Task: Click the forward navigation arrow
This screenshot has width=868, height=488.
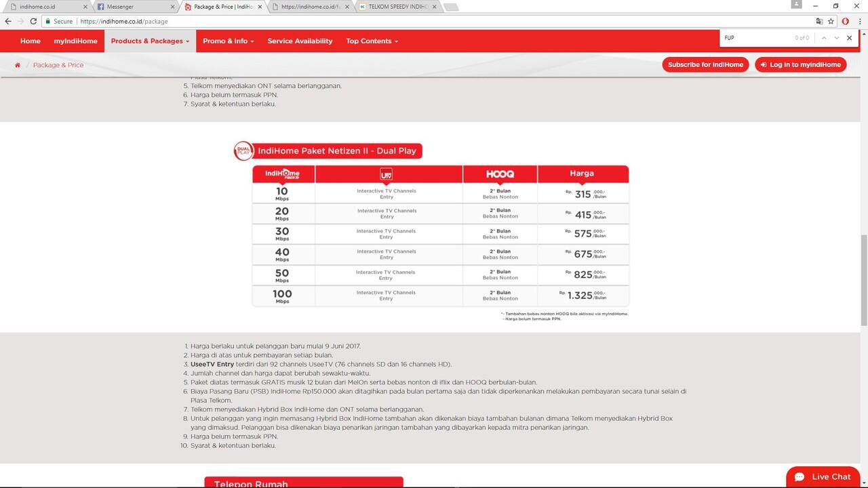Action: click(x=20, y=21)
